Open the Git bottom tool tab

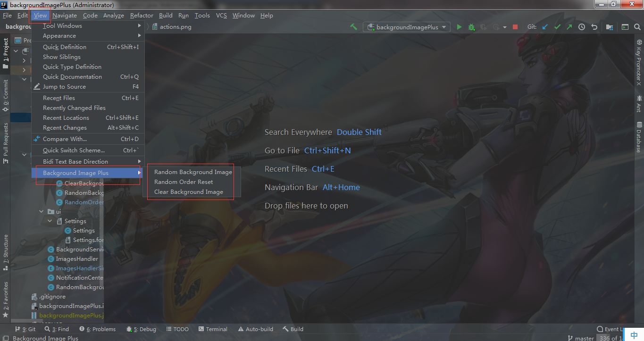pos(25,329)
